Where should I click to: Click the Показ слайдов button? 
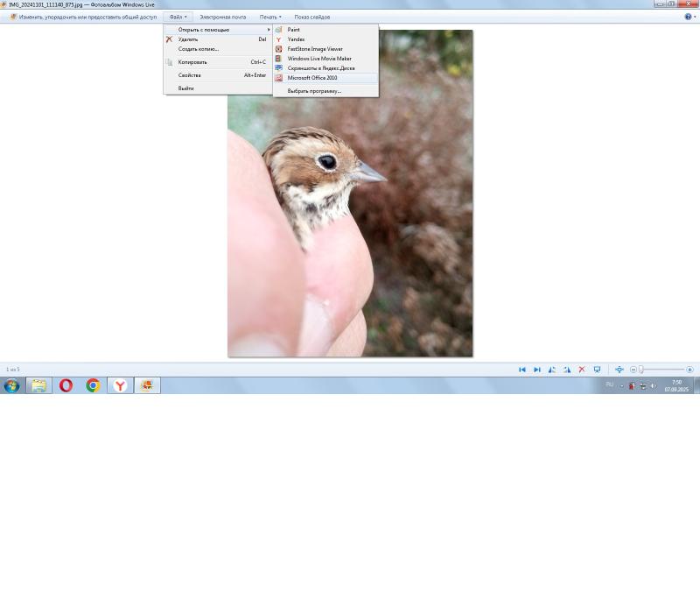click(311, 17)
